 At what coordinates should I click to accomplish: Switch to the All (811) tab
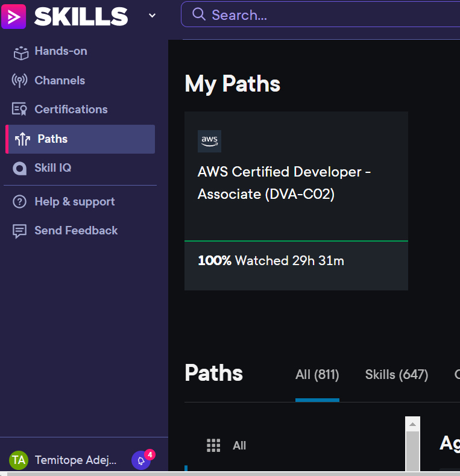(317, 375)
